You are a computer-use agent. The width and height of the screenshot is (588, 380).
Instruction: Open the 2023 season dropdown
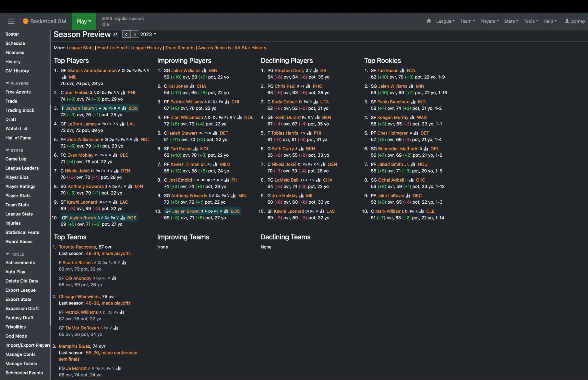tap(148, 34)
